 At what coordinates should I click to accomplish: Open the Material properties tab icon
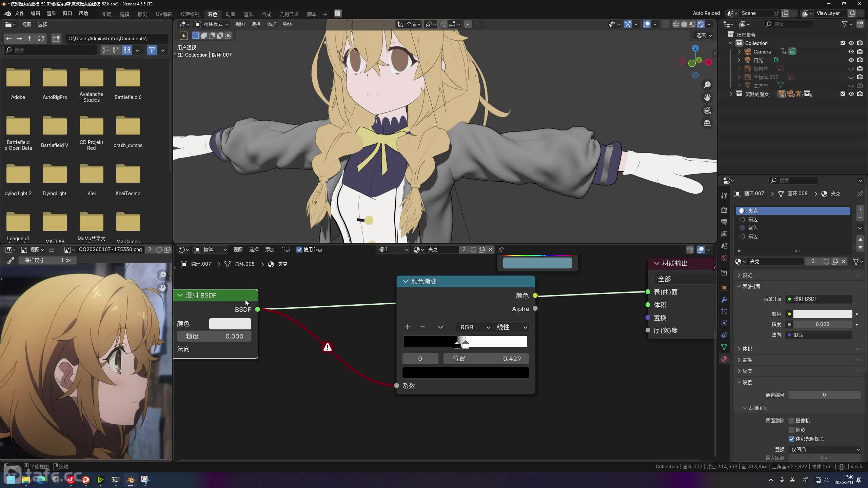pos(724,359)
